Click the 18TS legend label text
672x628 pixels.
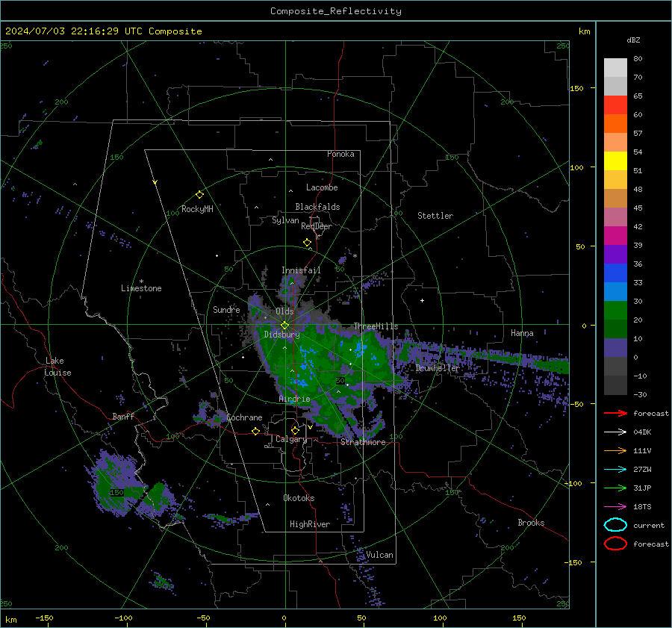(642, 507)
